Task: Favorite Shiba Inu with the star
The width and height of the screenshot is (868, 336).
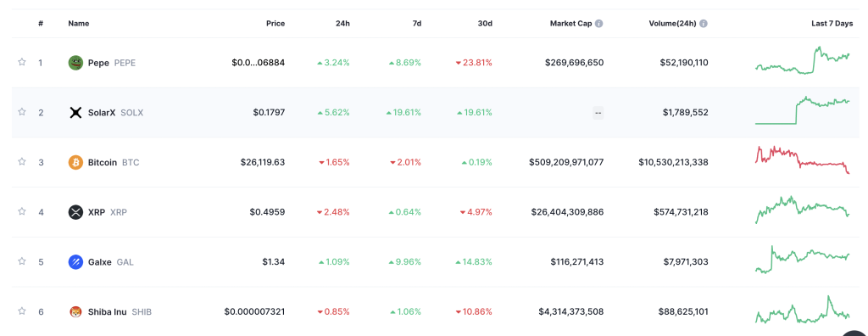Action: [x=22, y=311]
